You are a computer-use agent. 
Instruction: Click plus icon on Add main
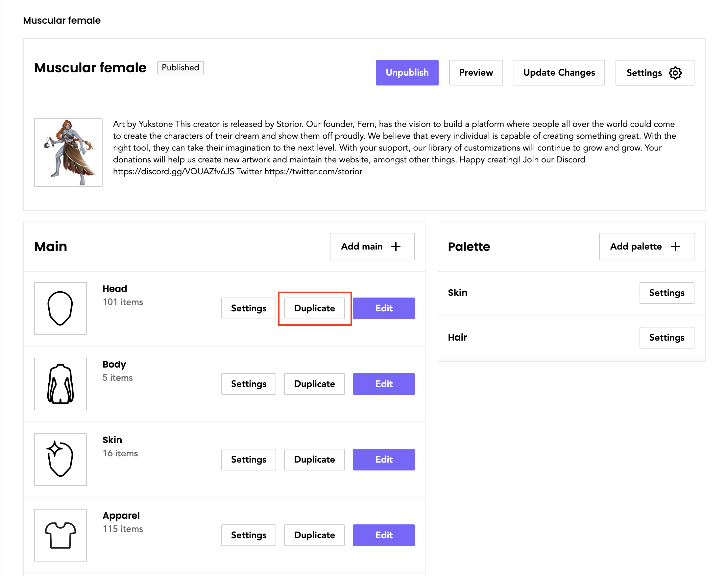[396, 247]
